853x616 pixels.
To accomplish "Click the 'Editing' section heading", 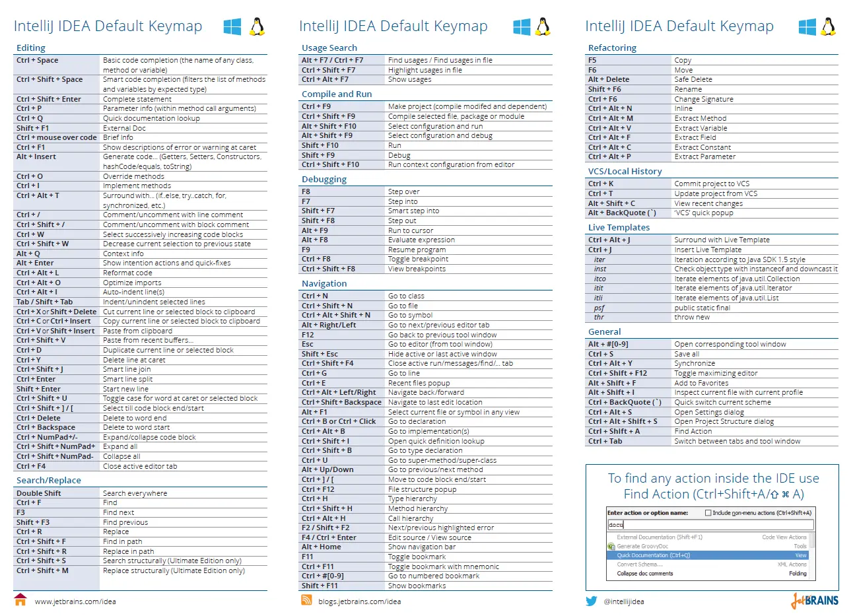I will [31, 48].
